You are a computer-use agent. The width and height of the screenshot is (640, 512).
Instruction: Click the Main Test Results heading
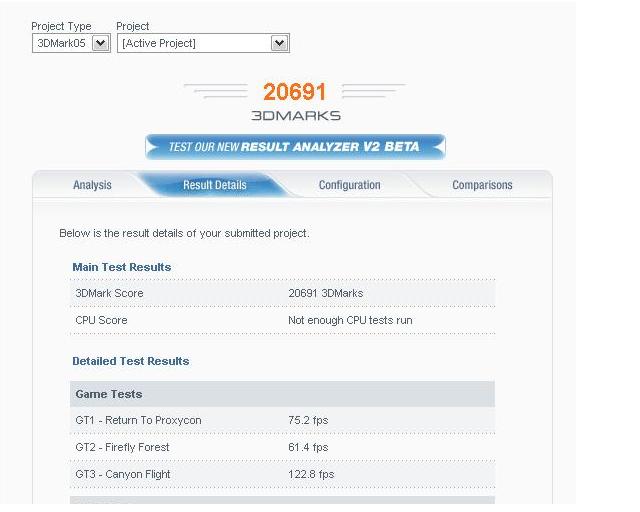(122, 267)
